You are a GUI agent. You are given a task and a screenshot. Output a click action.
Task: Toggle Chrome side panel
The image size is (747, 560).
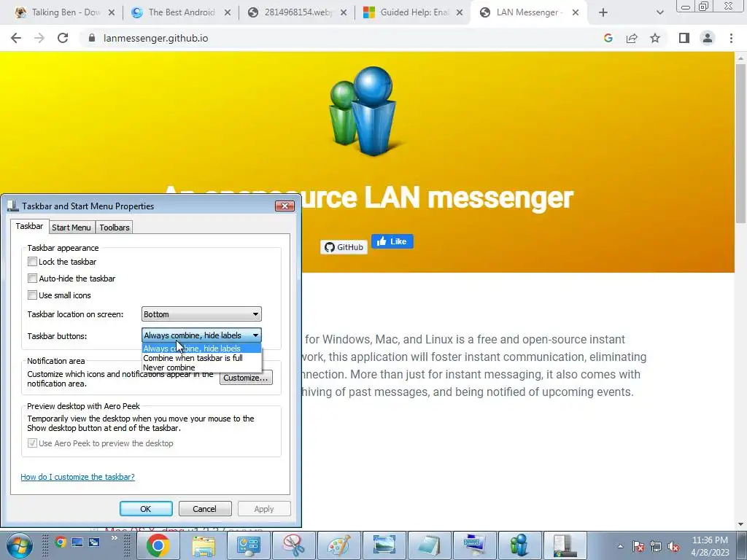pyautogui.click(x=684, y=38)
